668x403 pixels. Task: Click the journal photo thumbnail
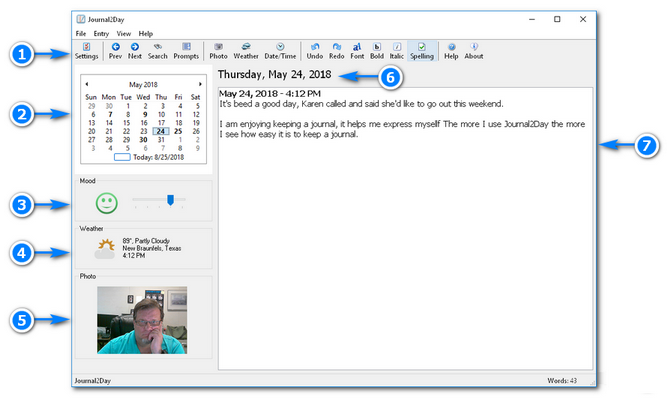(142, 320)
